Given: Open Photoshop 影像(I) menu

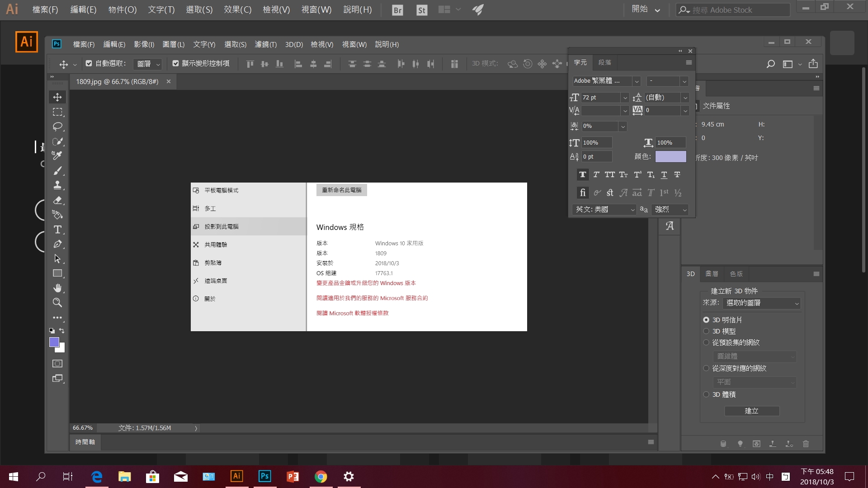Looking at the screenshot, I should point(144,44).
